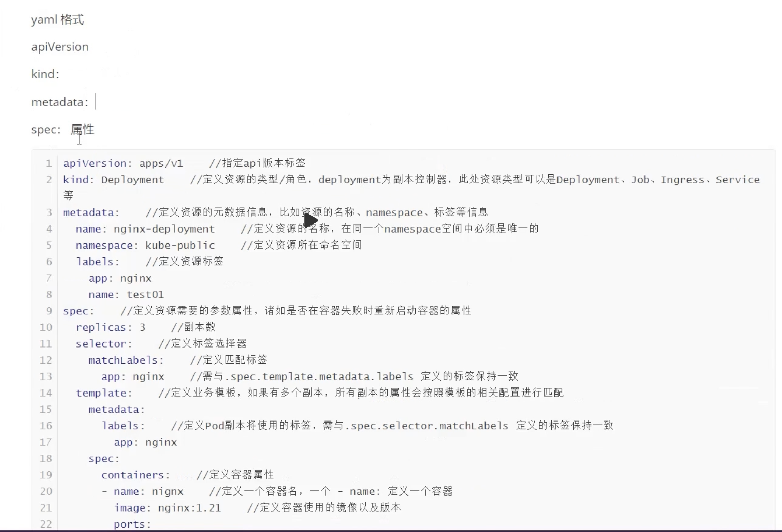Click the 'kind:' line above the code block

[x=45, y=74]
